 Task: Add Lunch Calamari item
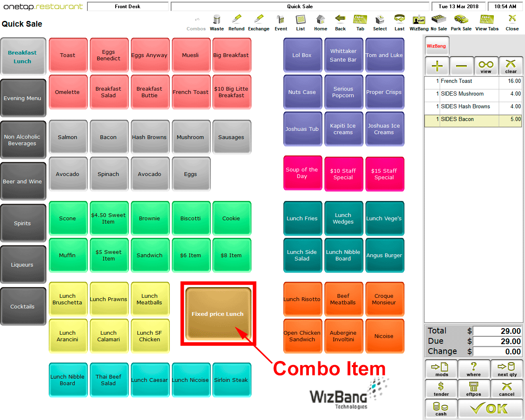109,336
